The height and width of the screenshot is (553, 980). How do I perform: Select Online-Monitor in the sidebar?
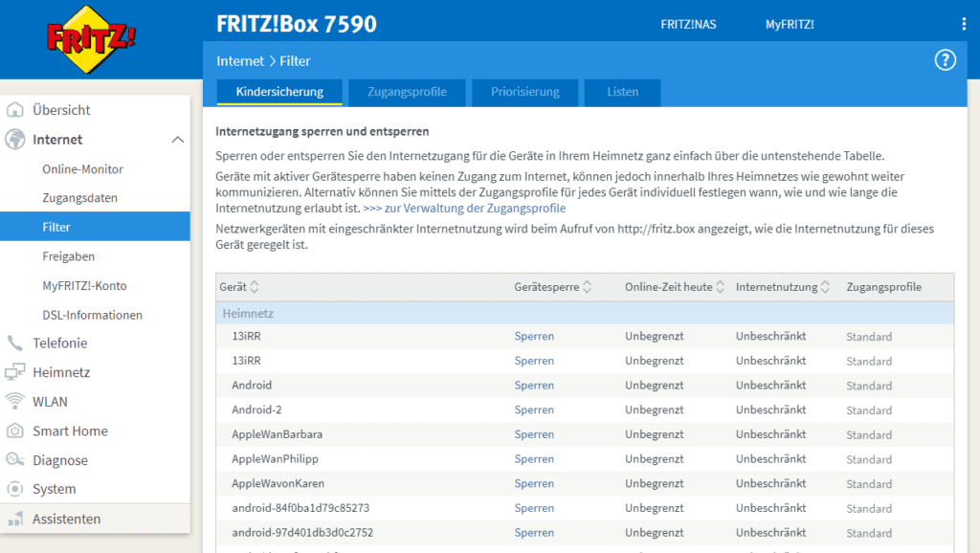click(x=82, y=169)
